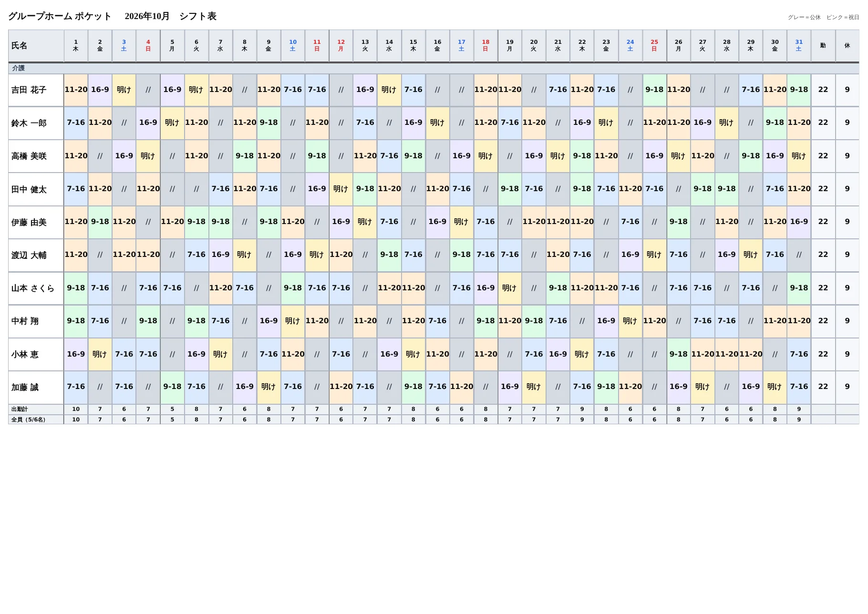Click 加藤 誠's 勤 total 22
Image resolution: width=868 pixels, height=614 pixels.
[x=823, y=387]
